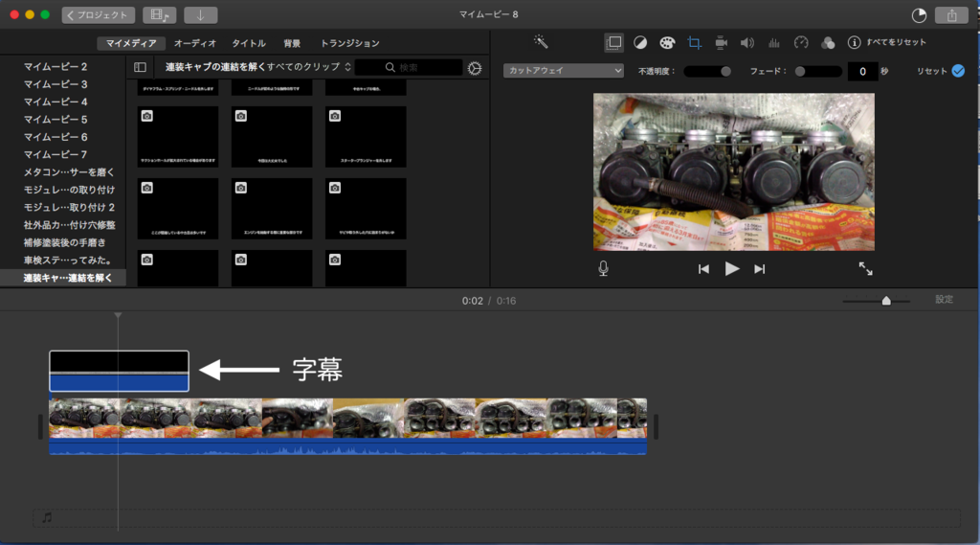Adjust the 不透明度 opacity slider
The width and height of the screenshot is (980, 545).
tap(707, 71)
